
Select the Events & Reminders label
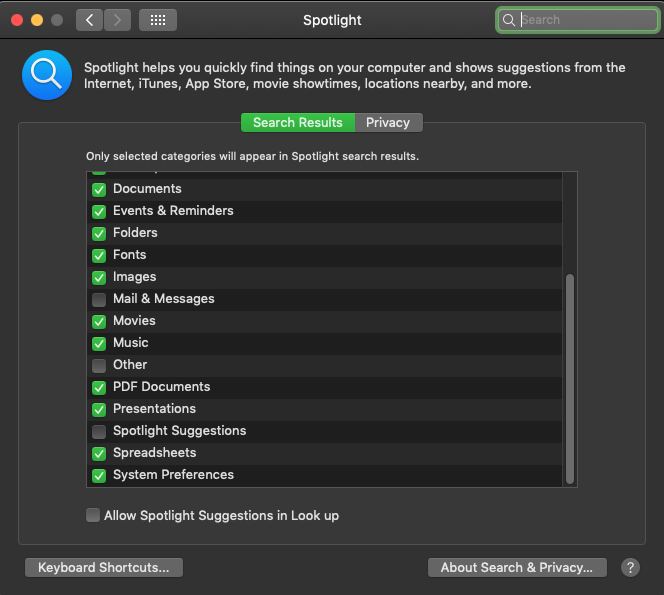pos(173,210)
